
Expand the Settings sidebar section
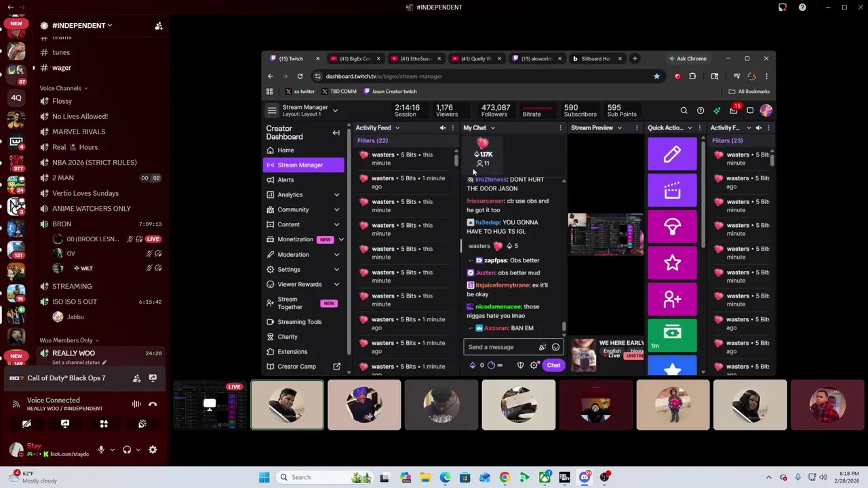[336, 269]
